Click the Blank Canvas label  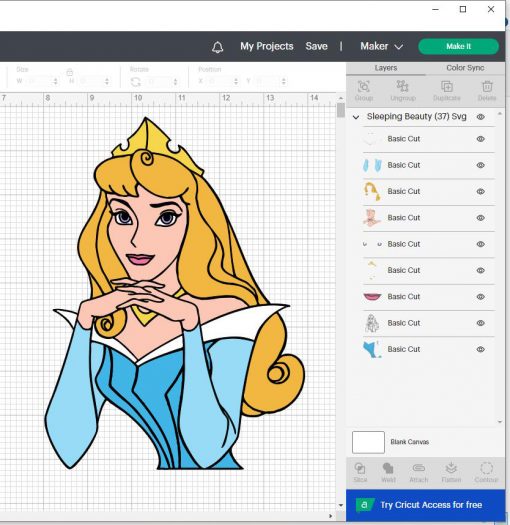coord(410,442)
